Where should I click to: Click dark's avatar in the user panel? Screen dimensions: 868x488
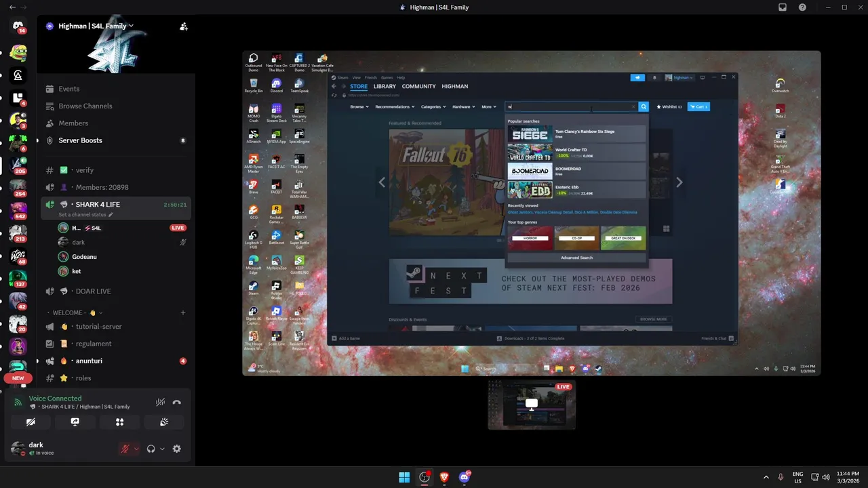pyautogui.click(x=18, y=448)
